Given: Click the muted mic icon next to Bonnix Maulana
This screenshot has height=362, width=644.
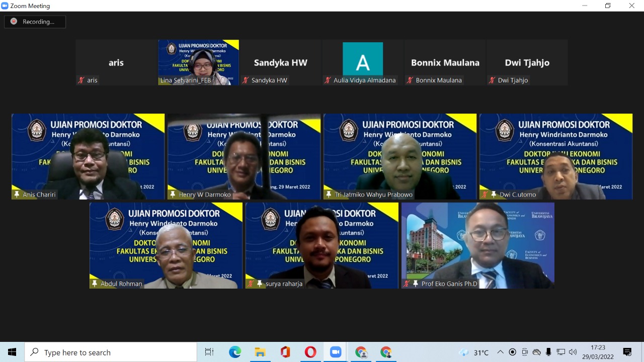Looking at the screenshot, I should 410,80.
